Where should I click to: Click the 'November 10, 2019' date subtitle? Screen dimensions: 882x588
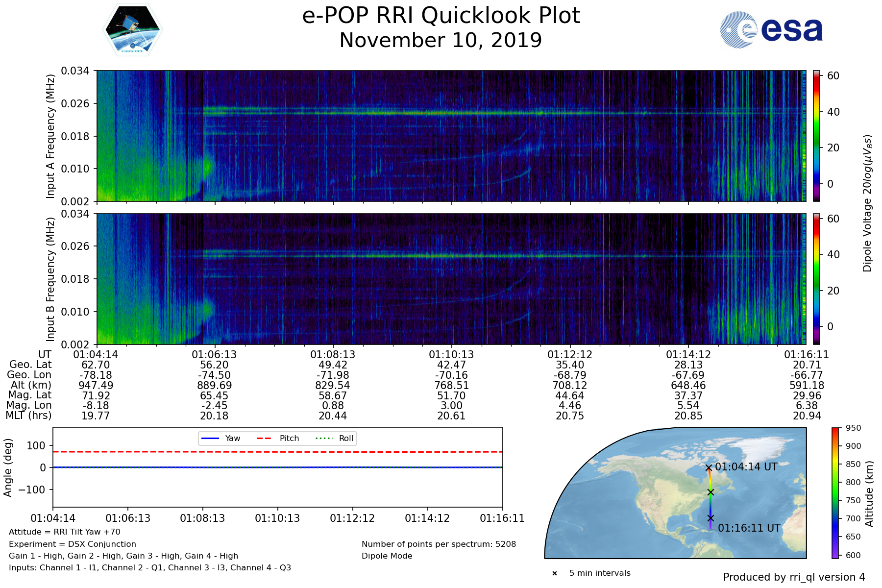(x=441, y=40)
